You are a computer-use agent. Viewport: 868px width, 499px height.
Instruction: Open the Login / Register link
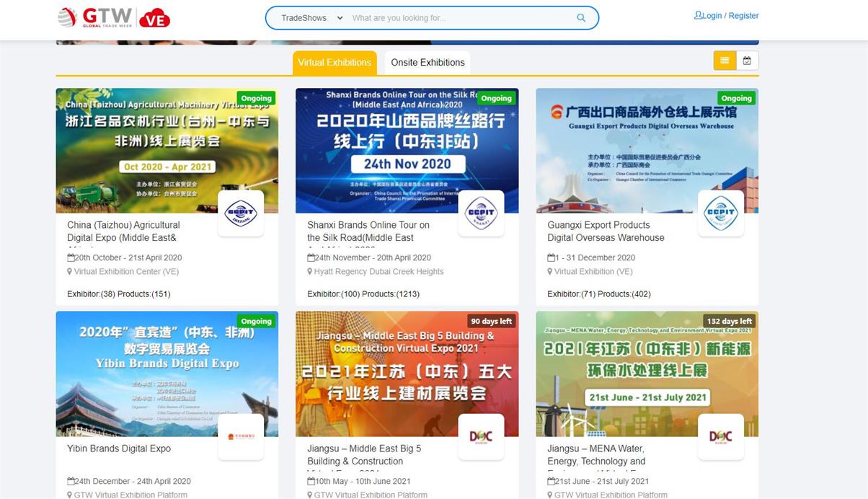726,15
